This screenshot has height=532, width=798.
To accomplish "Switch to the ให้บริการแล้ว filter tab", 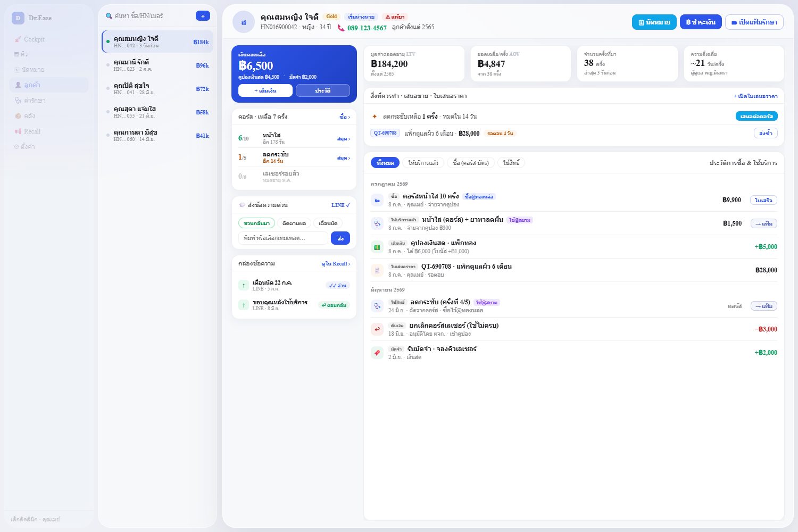I will point(423,163).
